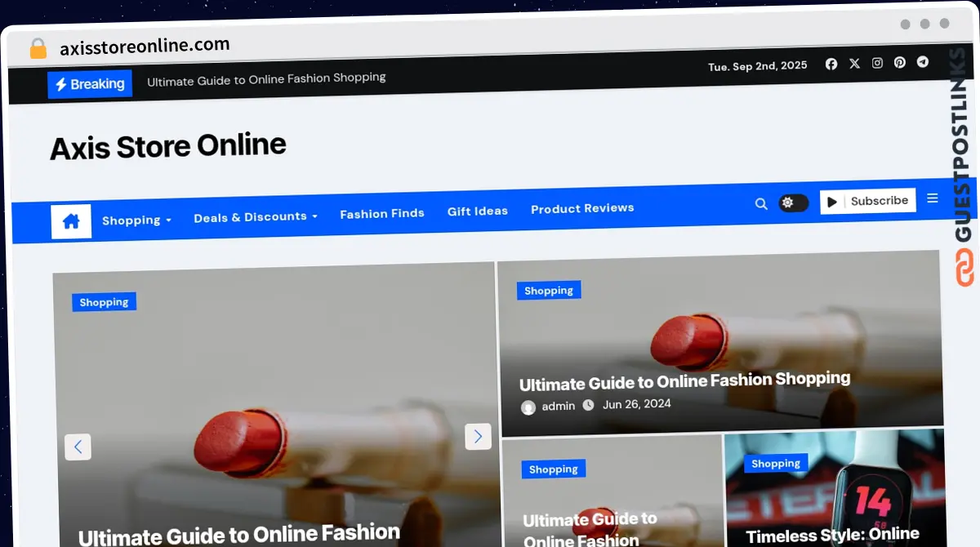Open the Instagram social icon
Image resolution: width=980 pixels, height=547 pixels.
(x=877, y=63)
